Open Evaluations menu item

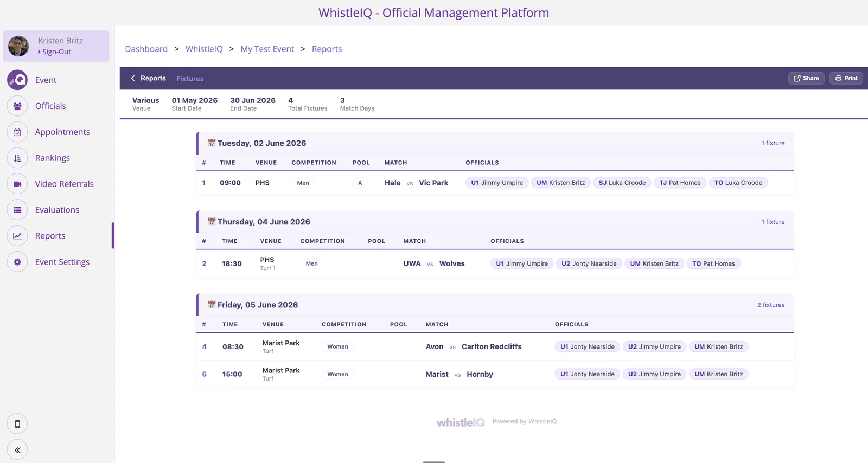coord(57,210)
